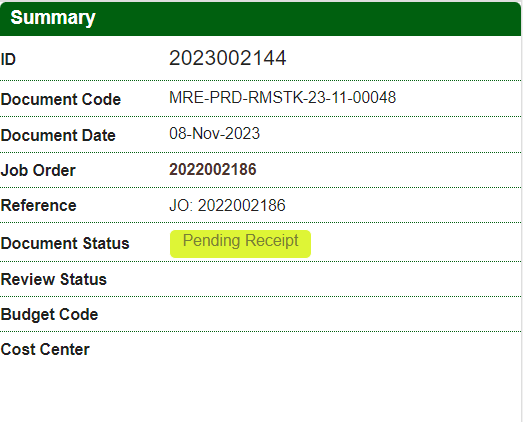Click the Pending Receipt status badge
This screenshot has height=422, width=523.
[x=240, y=244]
